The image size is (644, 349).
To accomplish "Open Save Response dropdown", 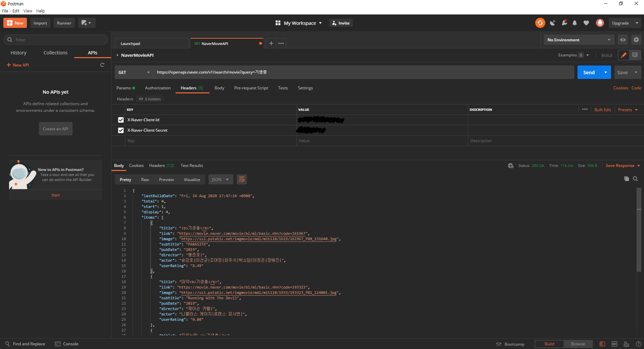I will pyautogui.click(x=623, y=166).
